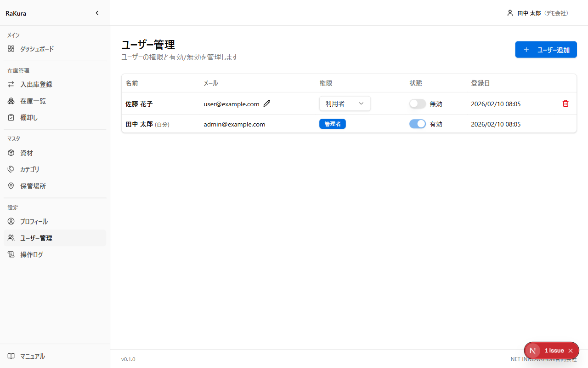Click the 棚卸し clipboard icon

click(x=11, y=117)
